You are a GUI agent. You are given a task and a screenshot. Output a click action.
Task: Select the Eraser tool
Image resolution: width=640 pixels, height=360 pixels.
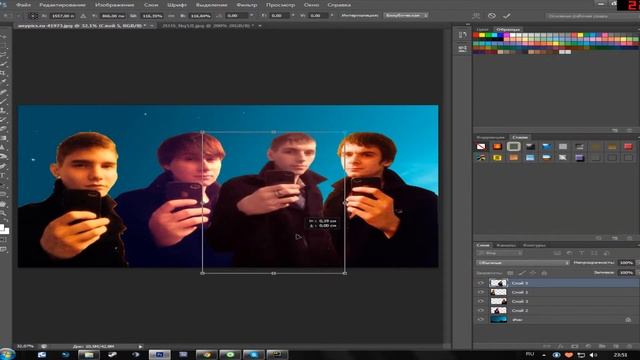click(4, 129)
